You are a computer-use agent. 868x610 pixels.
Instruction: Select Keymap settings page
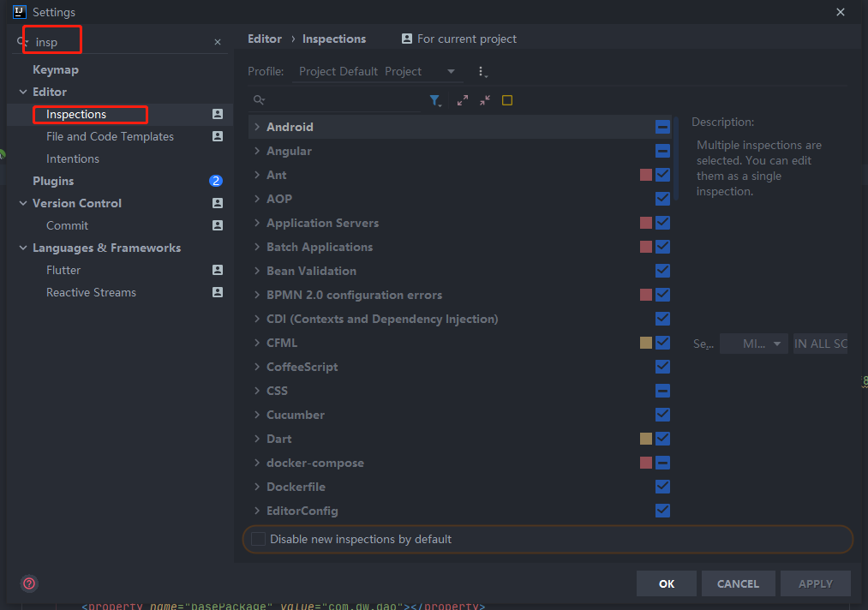tap(56, 69)
